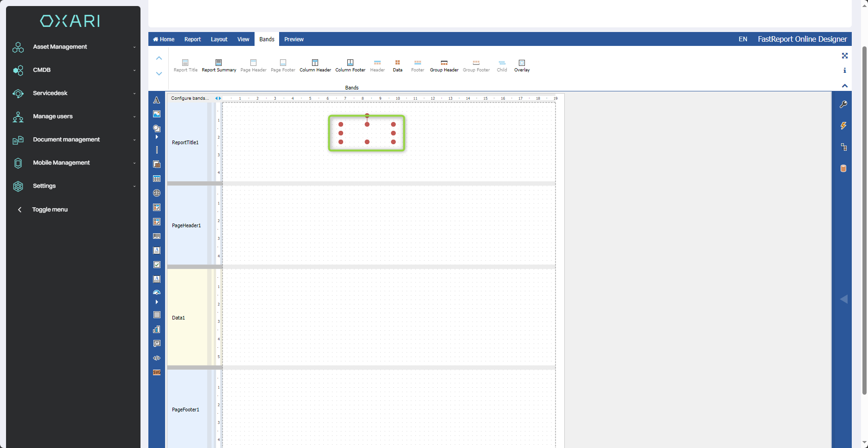This screenshot has width=868, height=448.
Task: Expand the Settings menu section
Action: coord(44,186)
